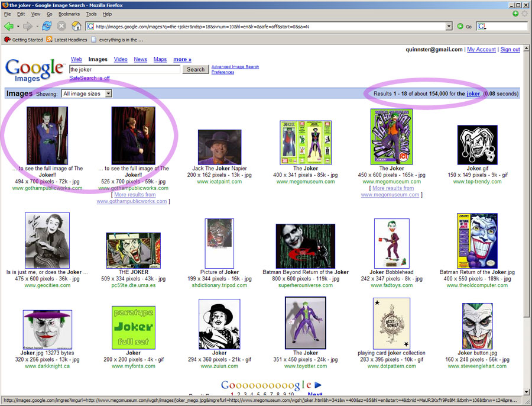Viewport: 532px width, 406px height.
Task: Click the blue next-page arrow beside Goooogle
Action: (318, 385)
